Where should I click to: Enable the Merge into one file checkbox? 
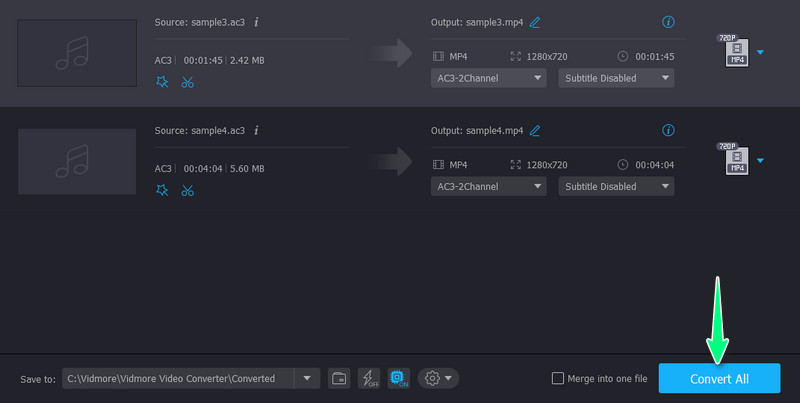(558, 379)
